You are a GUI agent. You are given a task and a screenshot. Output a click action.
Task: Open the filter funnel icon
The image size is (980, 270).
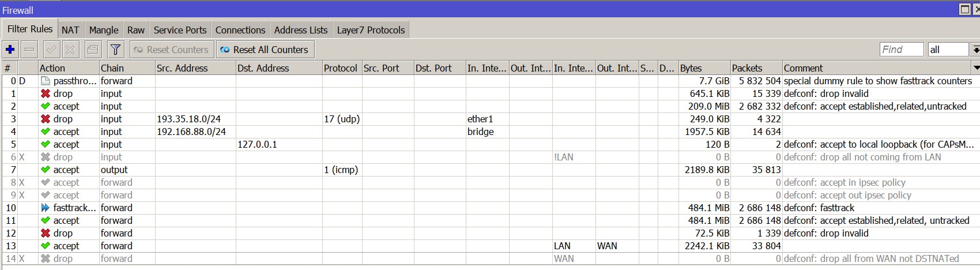coord(116,50)
